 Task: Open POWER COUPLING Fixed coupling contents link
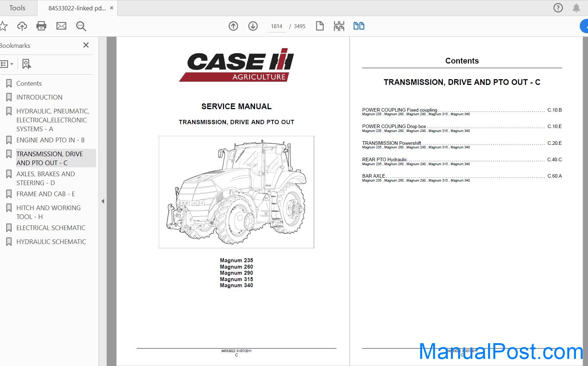pyautogui.click(x=400, y=110)
